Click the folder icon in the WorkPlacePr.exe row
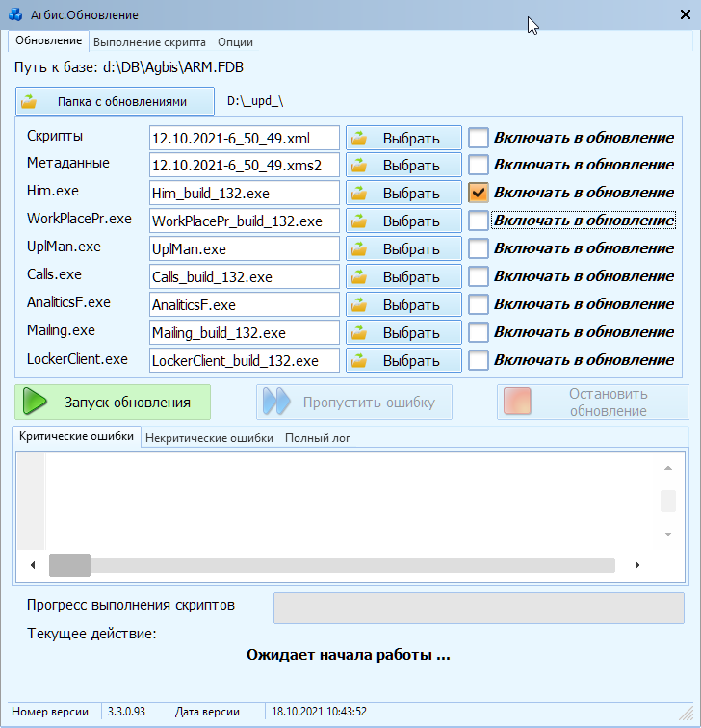Screen dimensions: 701x728 [359, 221]
